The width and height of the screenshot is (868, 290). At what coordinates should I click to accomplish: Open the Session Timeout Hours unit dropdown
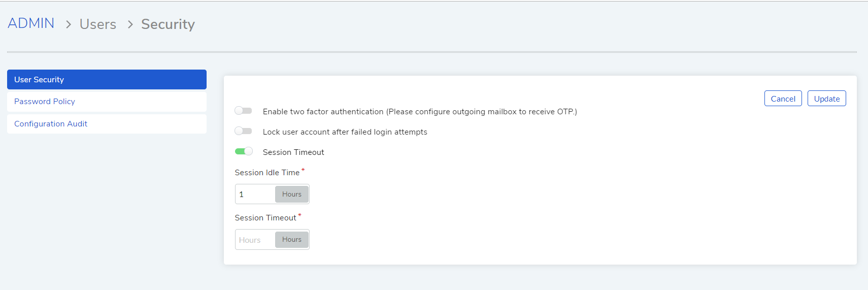tap(292, 239)
